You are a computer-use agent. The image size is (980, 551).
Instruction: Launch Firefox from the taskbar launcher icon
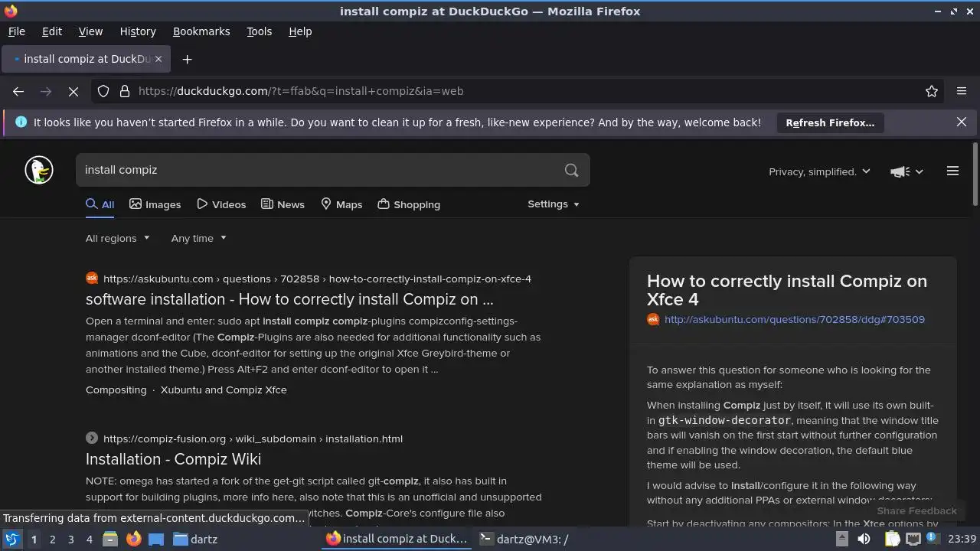pos(133,539)
